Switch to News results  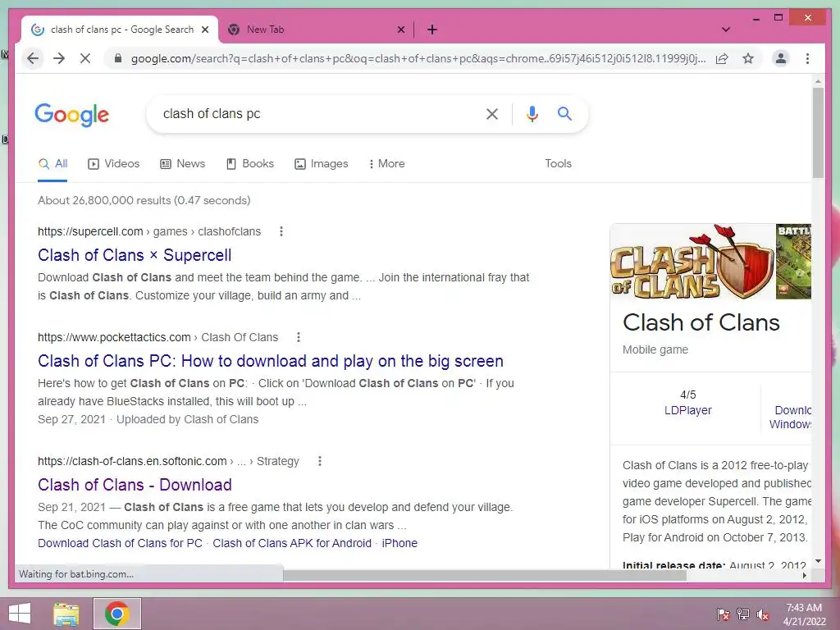pos(183,164)
